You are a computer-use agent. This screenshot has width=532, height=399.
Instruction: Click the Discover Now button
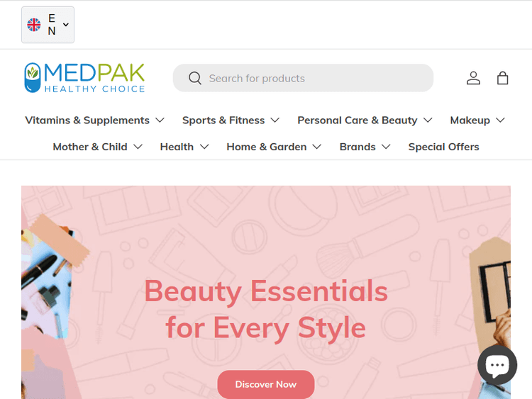pos(266,384)
